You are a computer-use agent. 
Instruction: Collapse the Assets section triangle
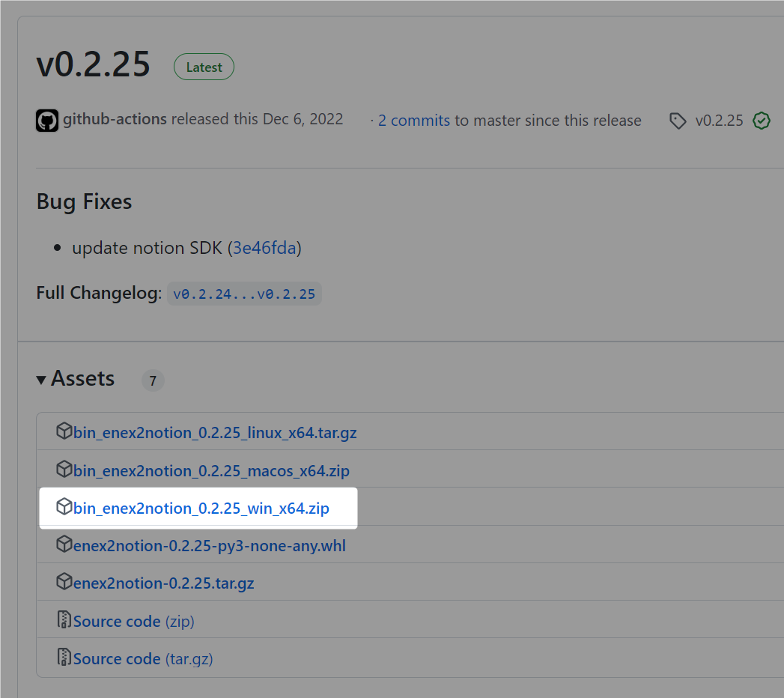click(x=41, y=380)
